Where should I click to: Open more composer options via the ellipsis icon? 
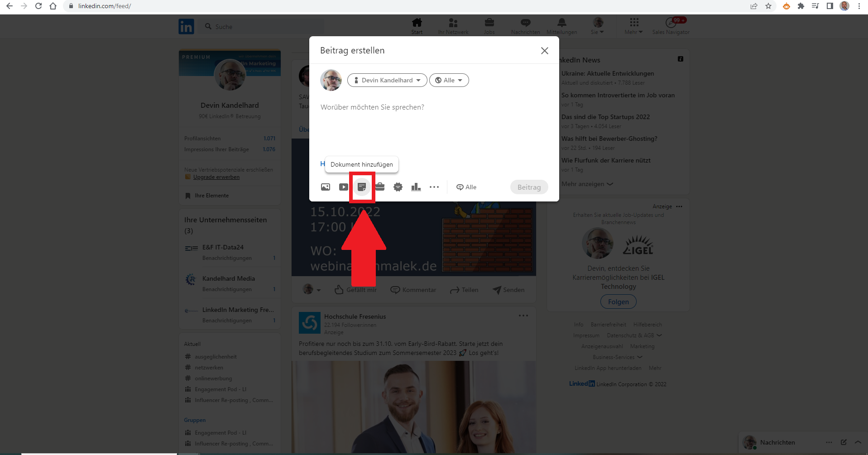pyautogui.click(x=434, y=187)
